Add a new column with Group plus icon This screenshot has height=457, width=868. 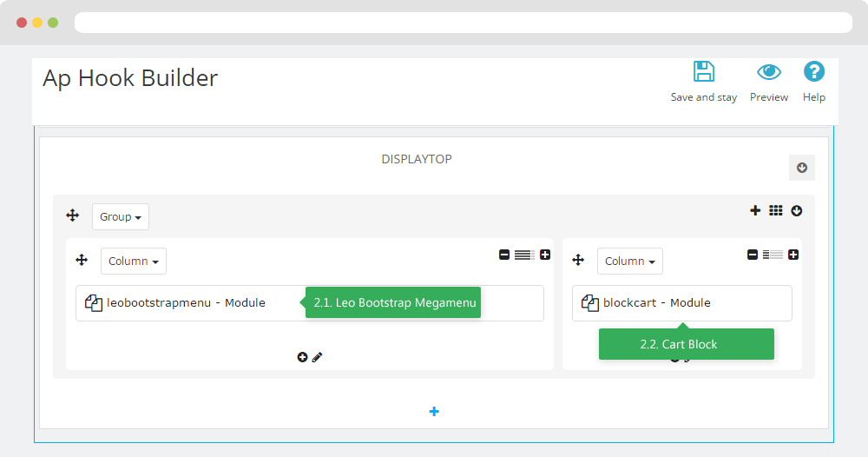[x=755, y=210]
